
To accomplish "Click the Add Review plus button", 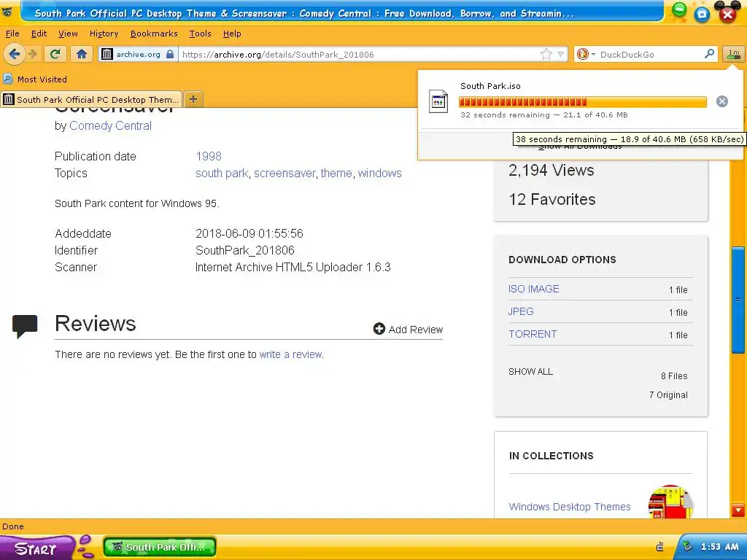I will (379, 329).
